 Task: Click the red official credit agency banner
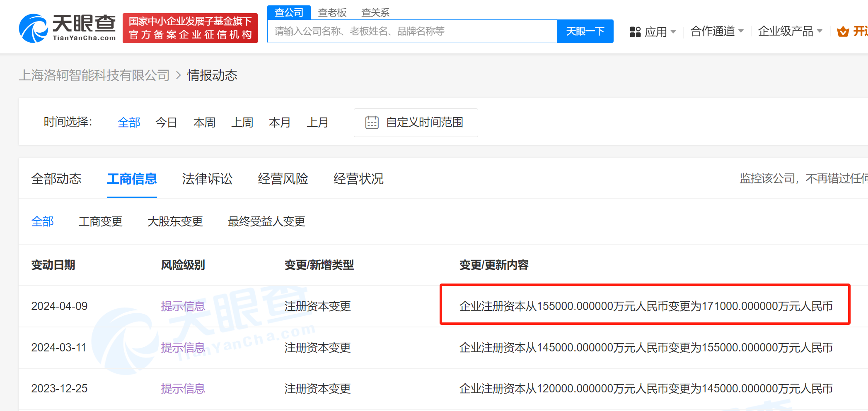pyautogui.click(x=190, y=28)
